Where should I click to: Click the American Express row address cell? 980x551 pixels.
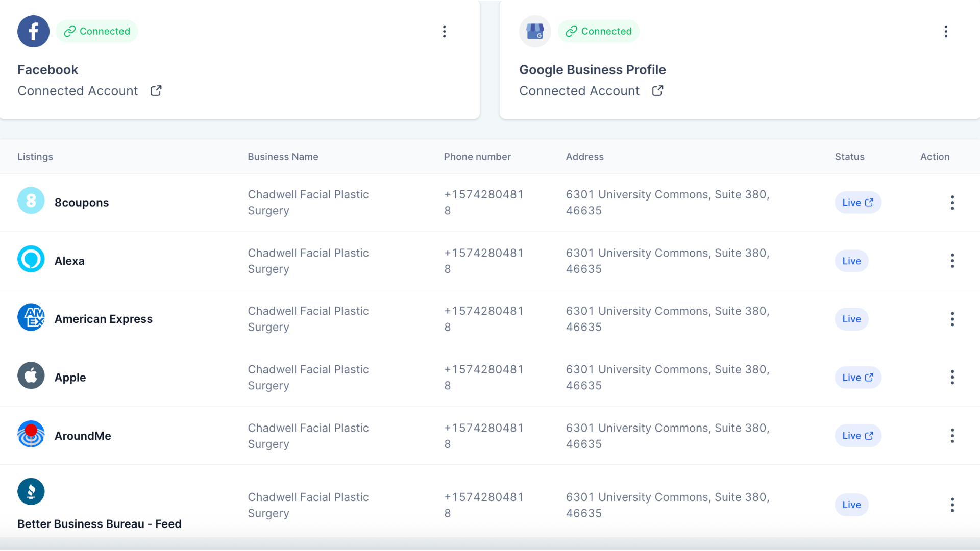668,319
